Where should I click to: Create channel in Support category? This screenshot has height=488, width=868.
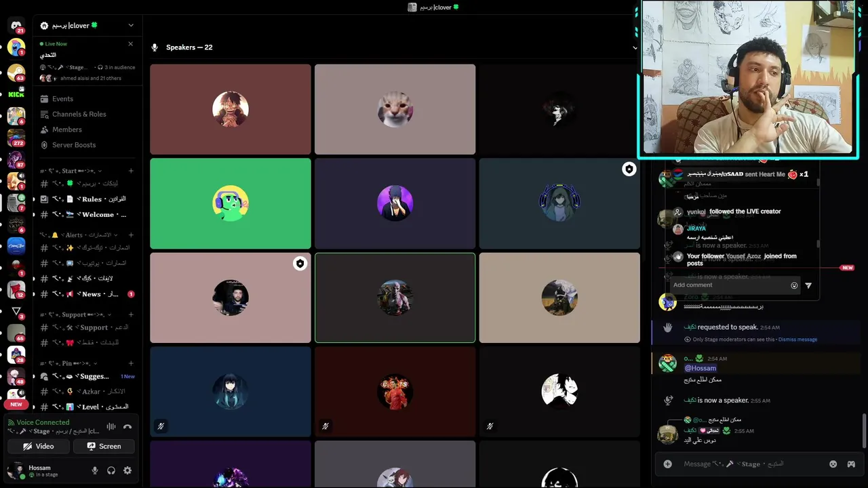[x=131, y=314]
